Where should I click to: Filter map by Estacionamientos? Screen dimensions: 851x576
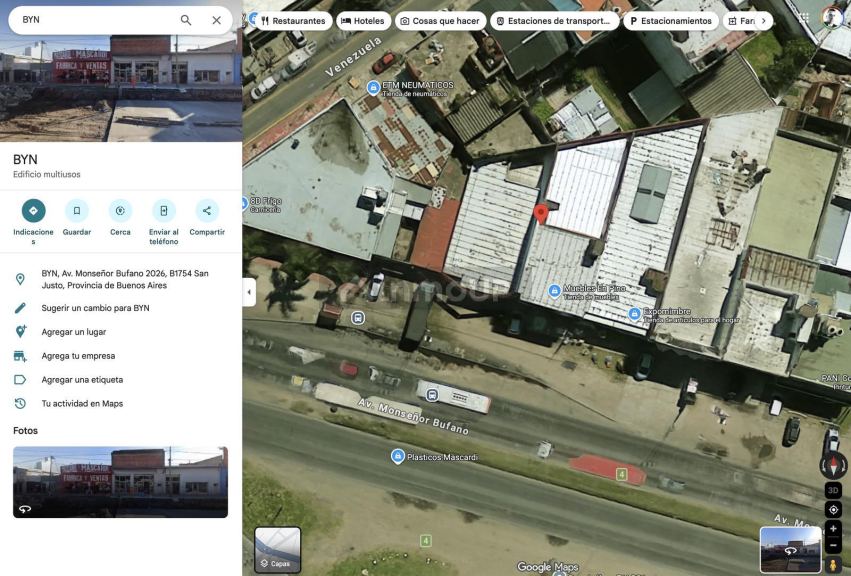(671, 21)
